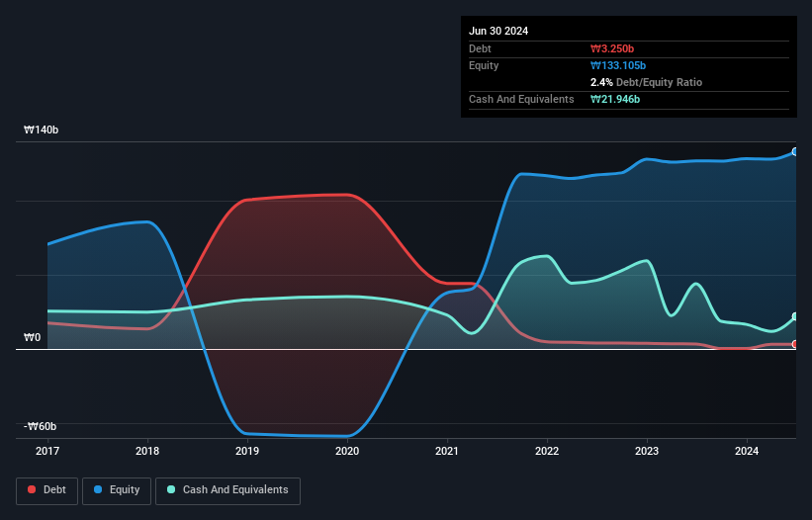This screenshot has height=520, width=812.
Task: Click the ₩140b y-axis label
Action: point(41,130)
